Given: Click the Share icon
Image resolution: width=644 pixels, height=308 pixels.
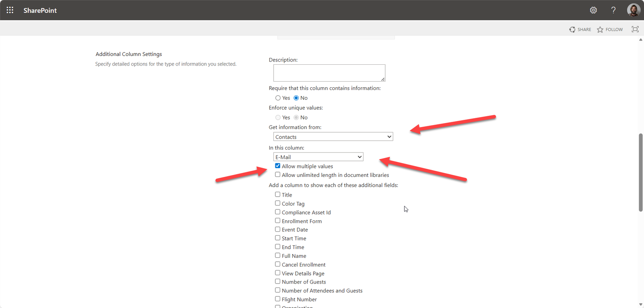Looking at the screenshot, I should pos(572,29).
